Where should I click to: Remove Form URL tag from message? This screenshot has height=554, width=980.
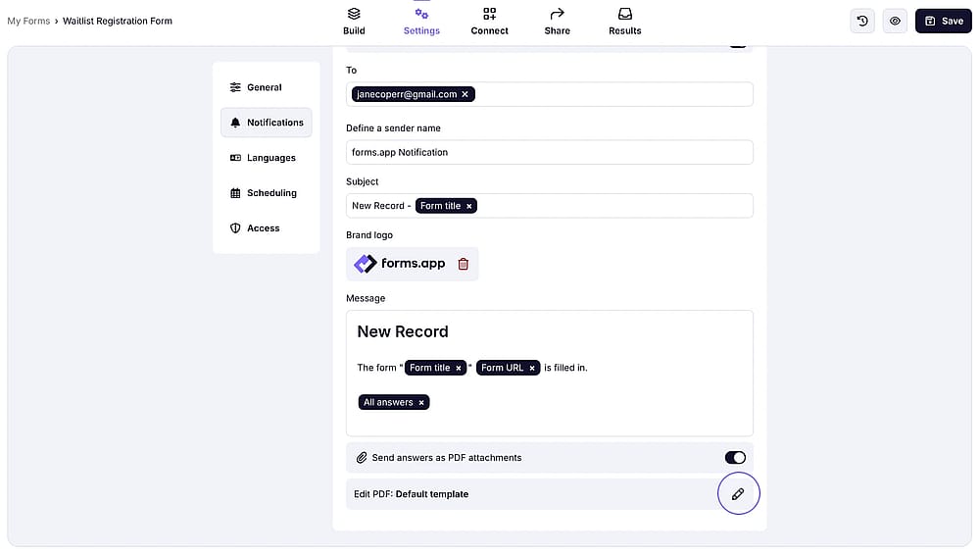[x=532, y=369]
